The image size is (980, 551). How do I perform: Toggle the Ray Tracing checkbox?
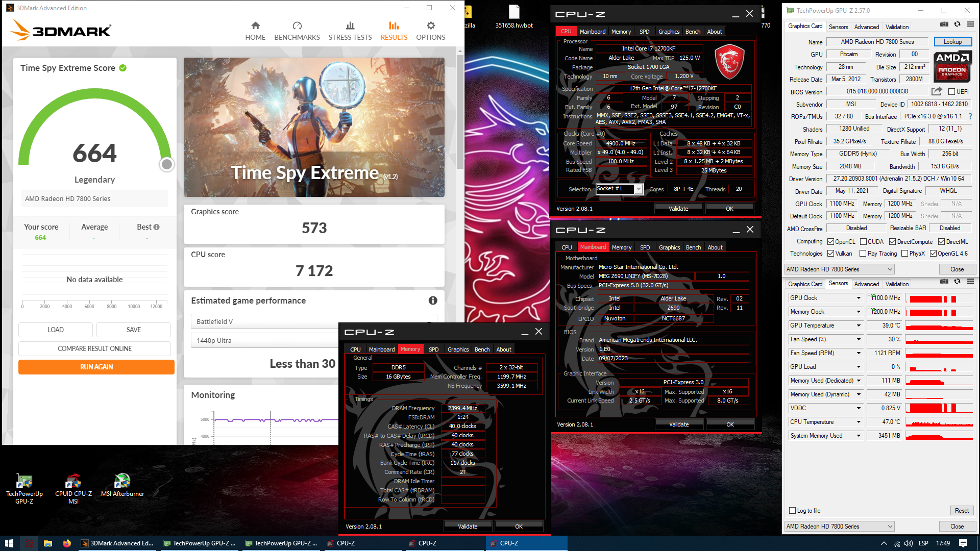click(x=863, y=254)
